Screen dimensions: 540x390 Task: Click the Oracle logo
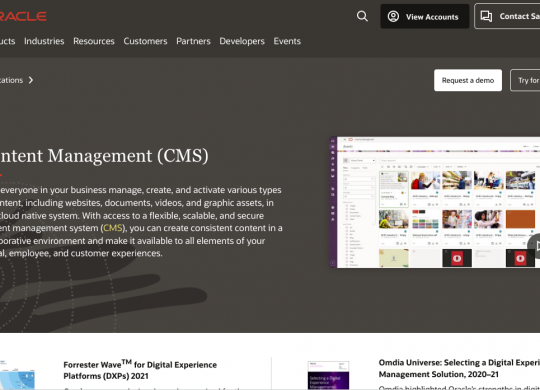(x=23, y=16)
